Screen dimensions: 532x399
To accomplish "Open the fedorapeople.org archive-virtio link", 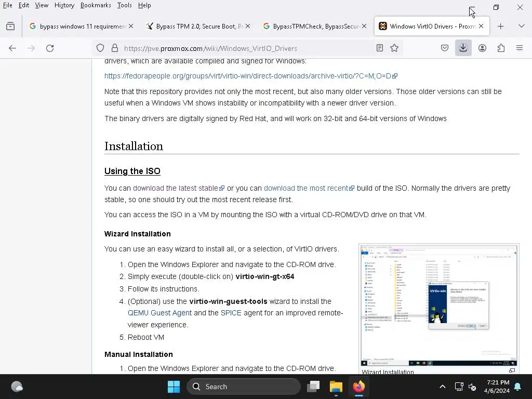I will (251, 76).
